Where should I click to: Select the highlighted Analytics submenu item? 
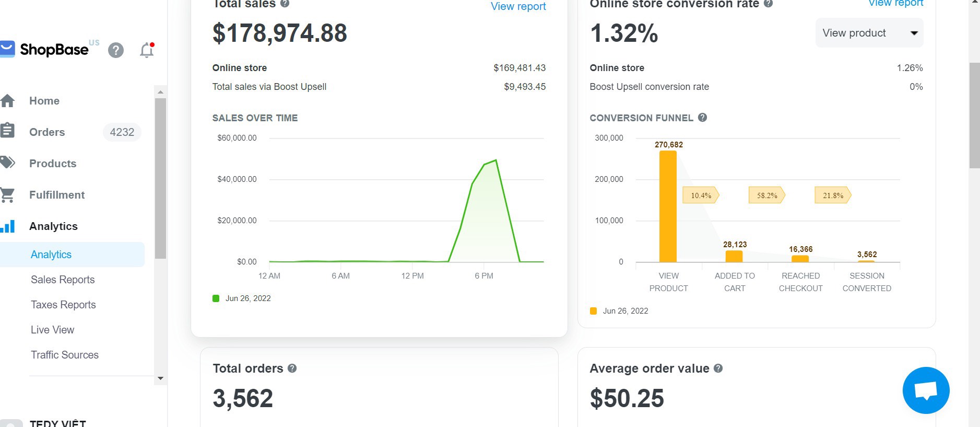[x=72, y=255]
